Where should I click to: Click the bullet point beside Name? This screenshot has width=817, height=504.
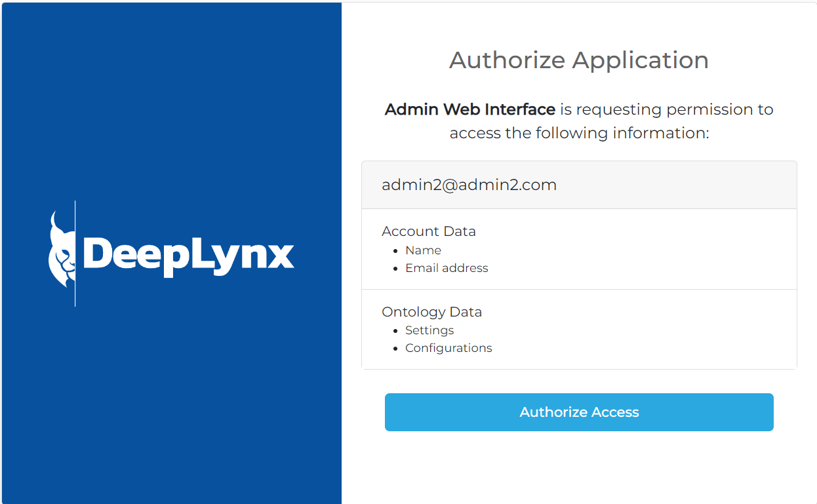click(395, 251)
